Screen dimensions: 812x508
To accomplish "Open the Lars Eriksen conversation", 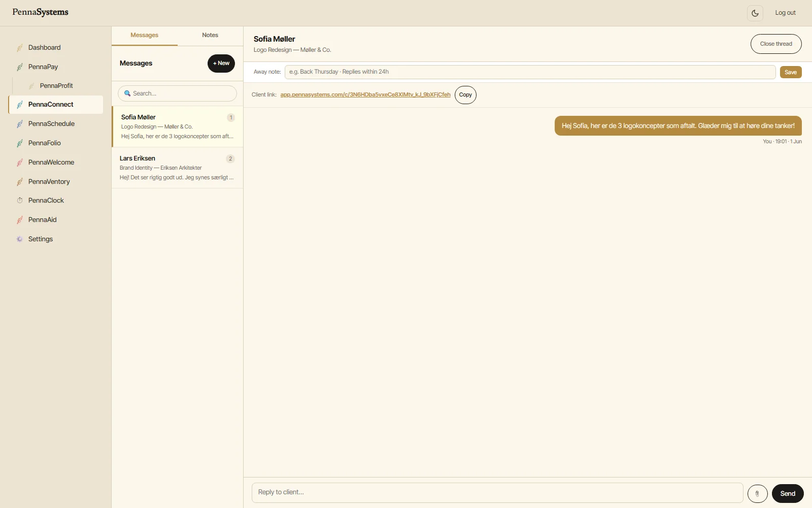I will tap(178, 168).
